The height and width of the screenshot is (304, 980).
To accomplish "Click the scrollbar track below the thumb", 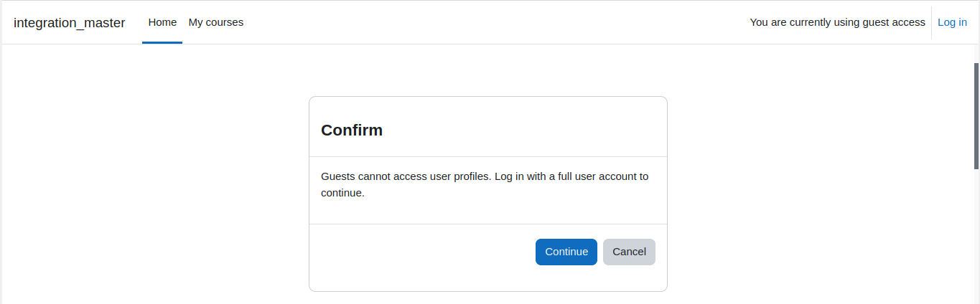I will click(x=976, y=237).
